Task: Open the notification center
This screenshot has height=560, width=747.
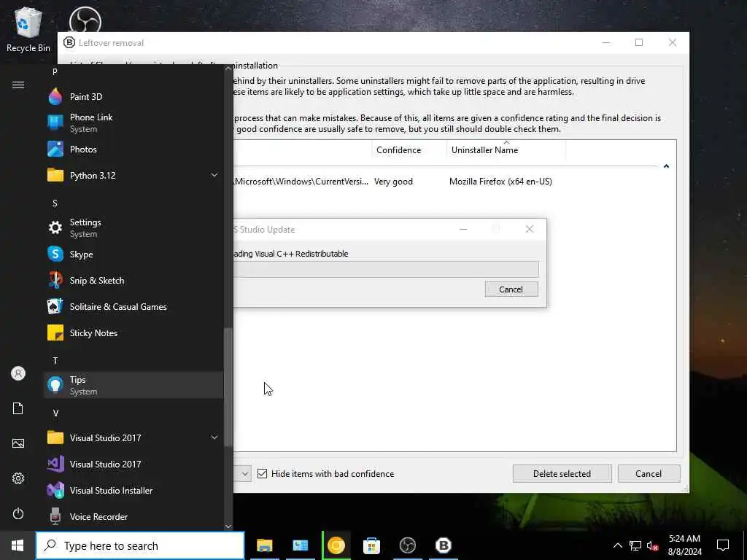Action: pyautogui.click(x=723, y=545)
